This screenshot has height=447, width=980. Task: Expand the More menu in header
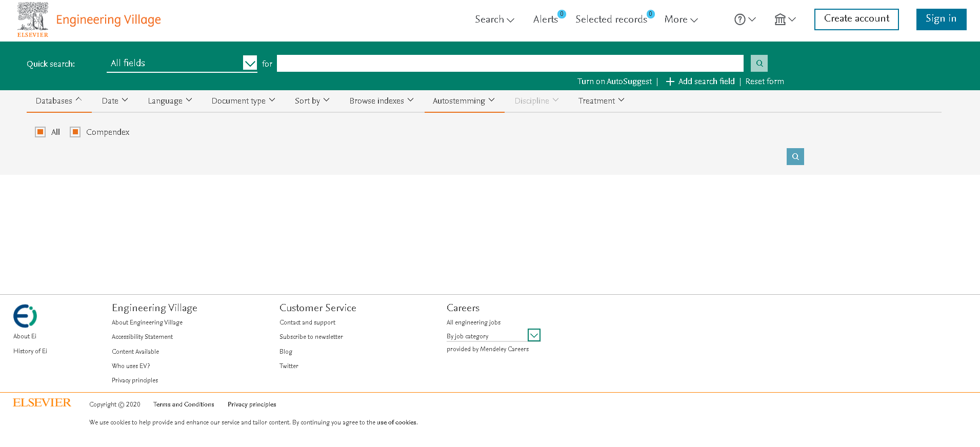[681, 19]
